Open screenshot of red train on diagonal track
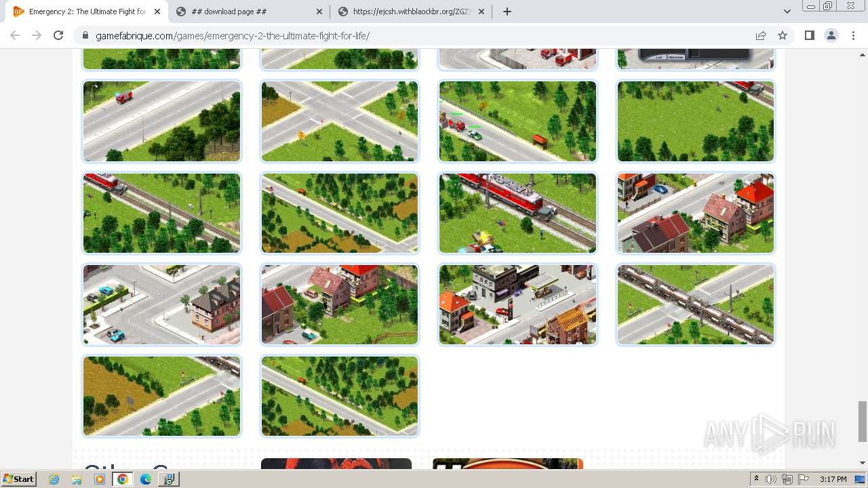868x488 pixels. pos(161,213)
